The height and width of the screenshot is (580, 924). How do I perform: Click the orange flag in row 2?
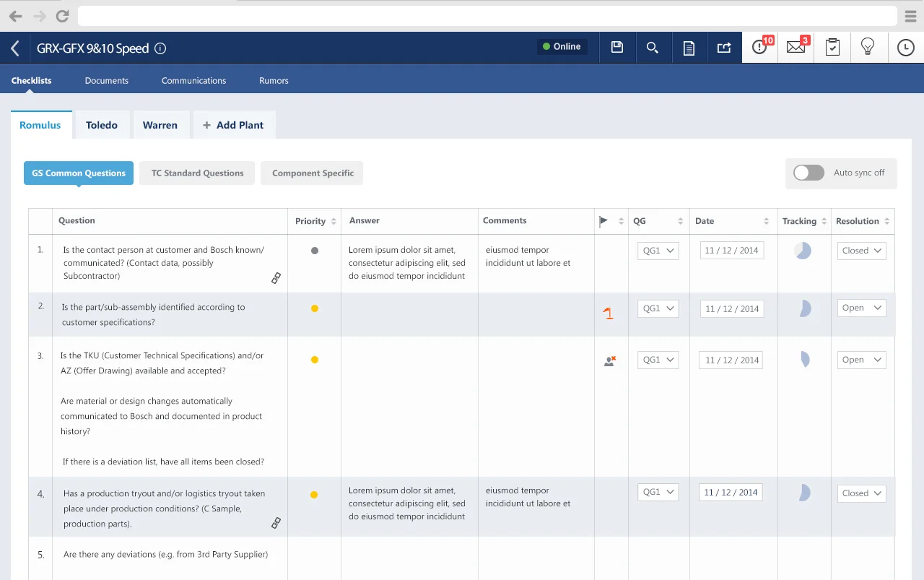coord(609,313)
